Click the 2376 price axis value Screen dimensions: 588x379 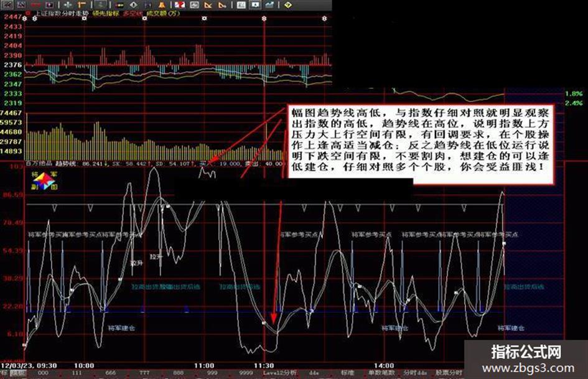coord(12,65)
